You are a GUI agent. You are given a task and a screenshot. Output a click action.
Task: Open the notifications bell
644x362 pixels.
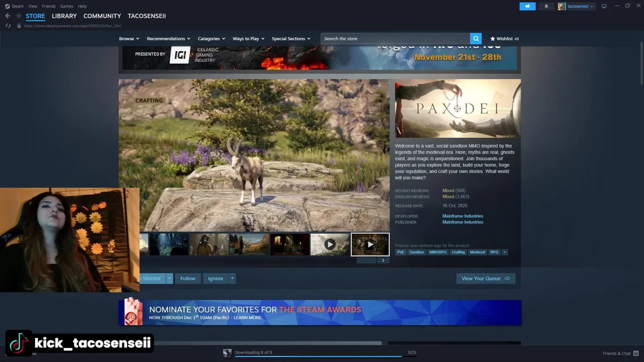click(x=546, y=7)
